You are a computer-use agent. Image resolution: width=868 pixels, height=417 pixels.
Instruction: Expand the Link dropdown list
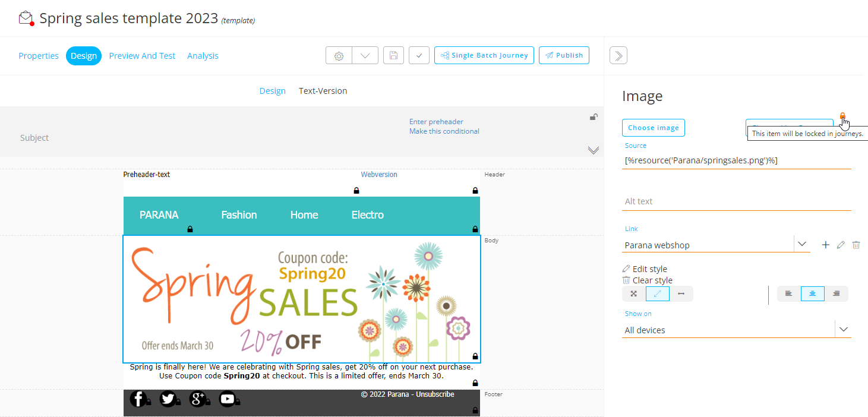(801, 244)
